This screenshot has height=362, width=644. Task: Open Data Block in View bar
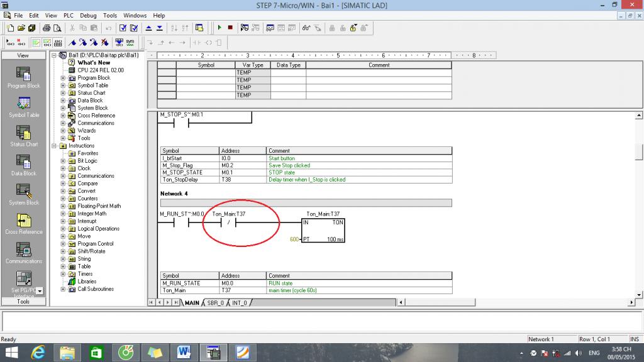(x=23, y=165)
